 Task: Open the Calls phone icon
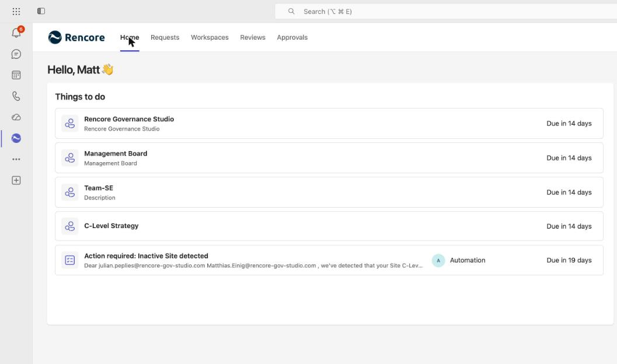(16, 96)
